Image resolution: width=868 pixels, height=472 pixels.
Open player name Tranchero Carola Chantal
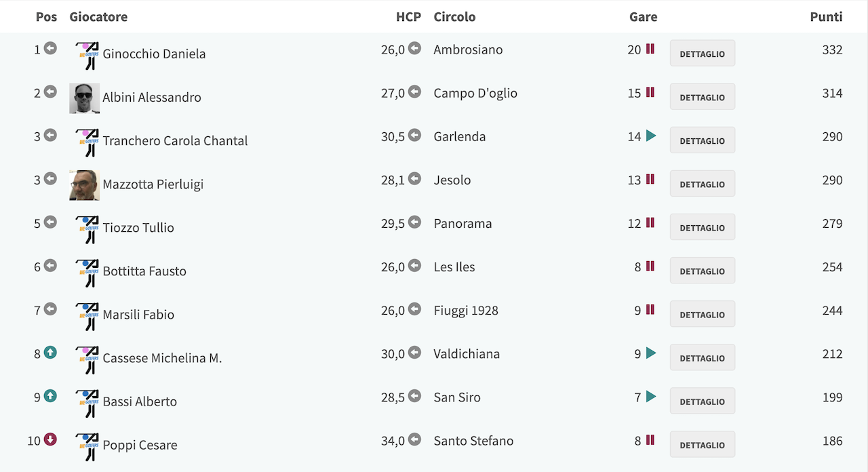(175, 140)
